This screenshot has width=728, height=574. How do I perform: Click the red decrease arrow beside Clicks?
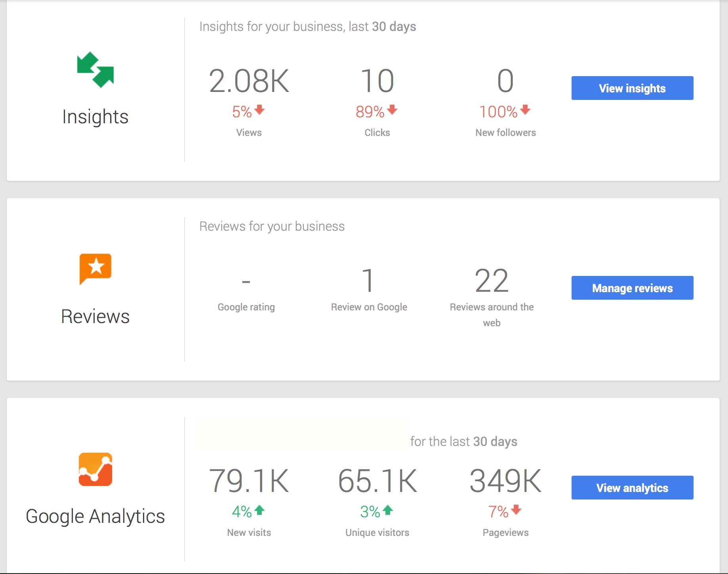point(392,111)
